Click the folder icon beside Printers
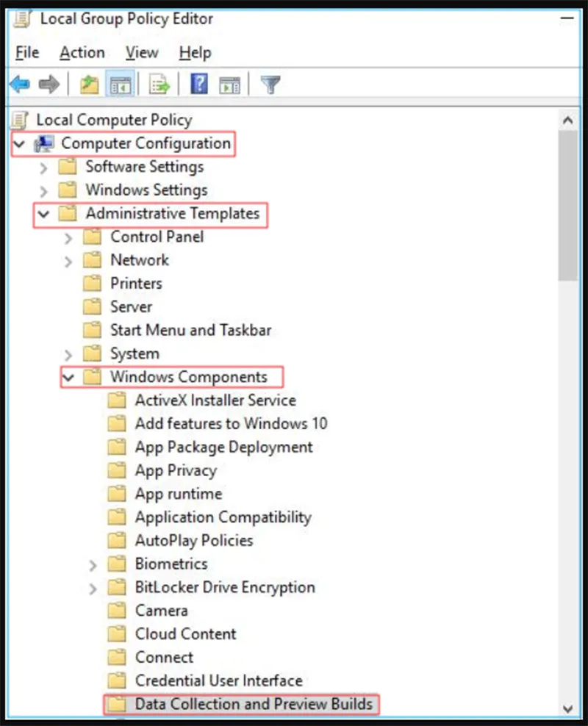The width and height of the screenshot is (588, 726). click(92, 283)
